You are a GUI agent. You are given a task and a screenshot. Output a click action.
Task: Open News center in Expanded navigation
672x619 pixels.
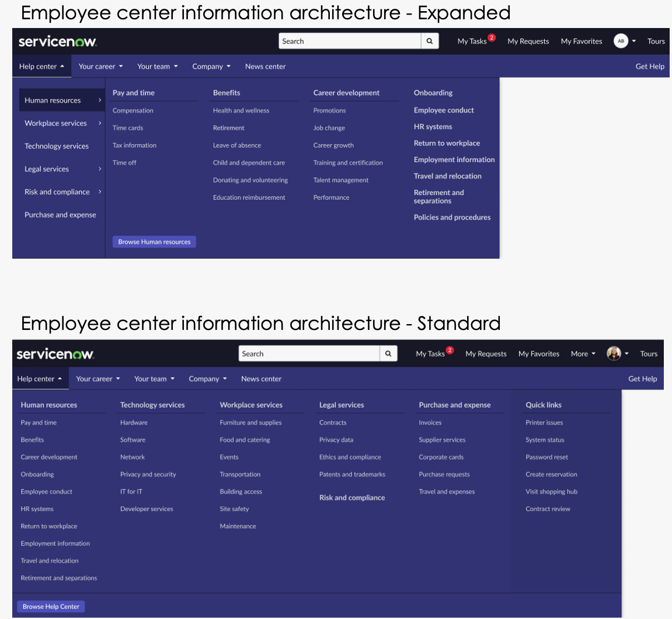[x=265, y=67]
